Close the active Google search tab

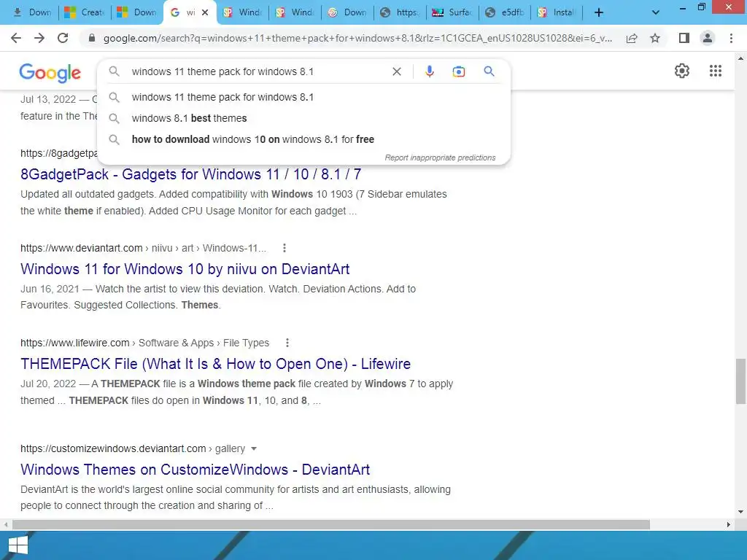point(205,12)
